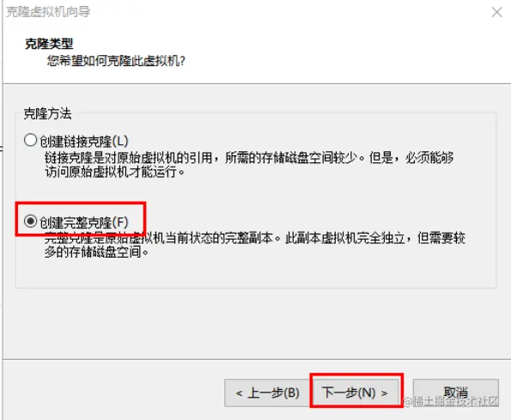Image resolution: width=511 pixels, height=420 pixels.
Task: Click the 创建完整克隆(F) option label
Action: pyautogui.click(x=84, y=222)
